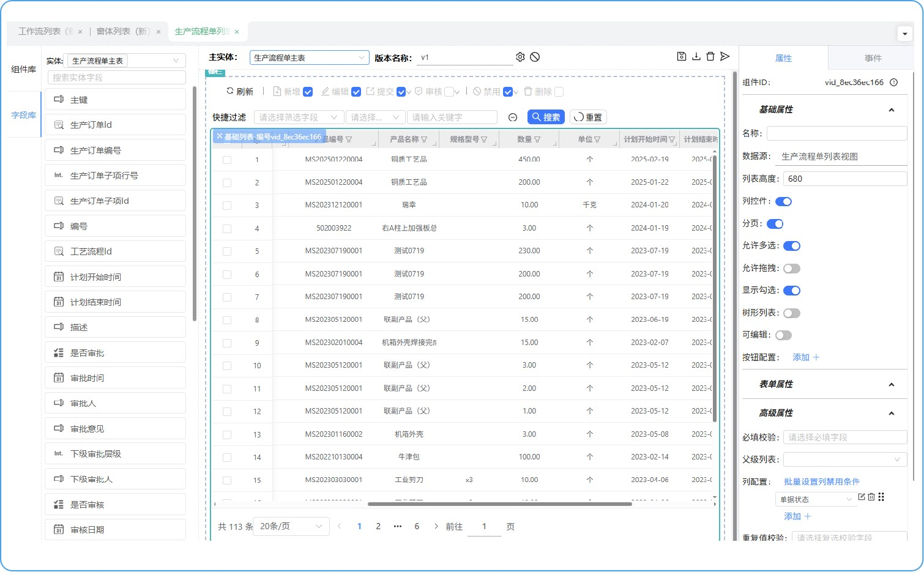Screen dimensions: 924x572
Task: Open the 父级列表 dropdown
Action: pyautogui.click(x=845, y=459)
